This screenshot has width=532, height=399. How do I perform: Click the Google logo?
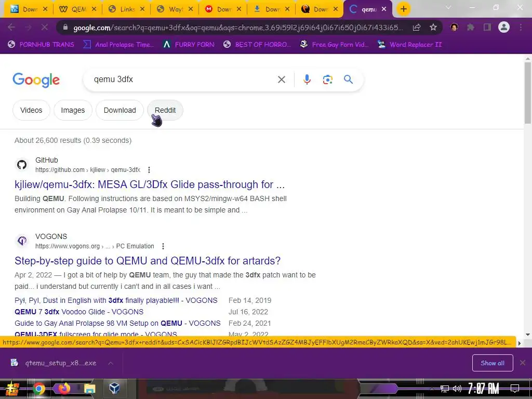36,80
